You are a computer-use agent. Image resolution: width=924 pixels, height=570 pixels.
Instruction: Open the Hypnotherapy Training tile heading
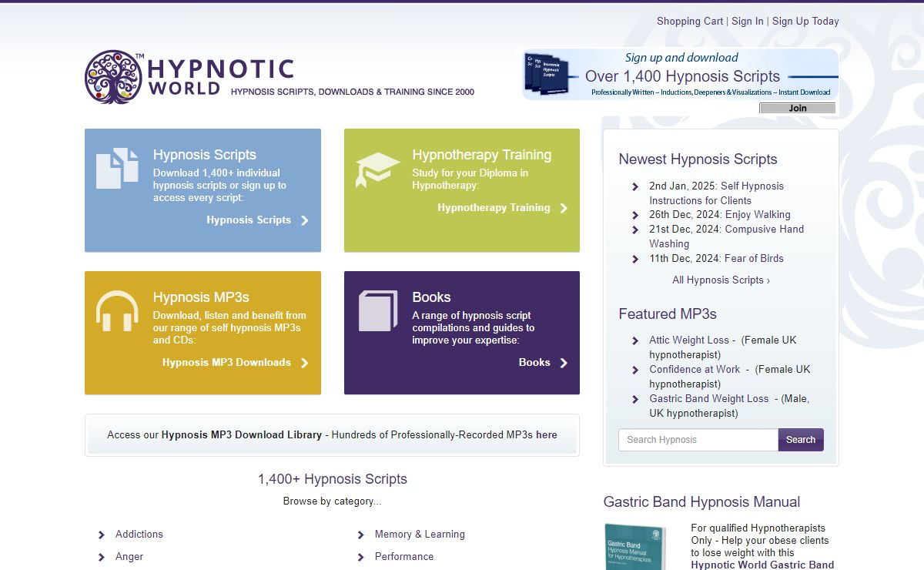pos(482,155)
